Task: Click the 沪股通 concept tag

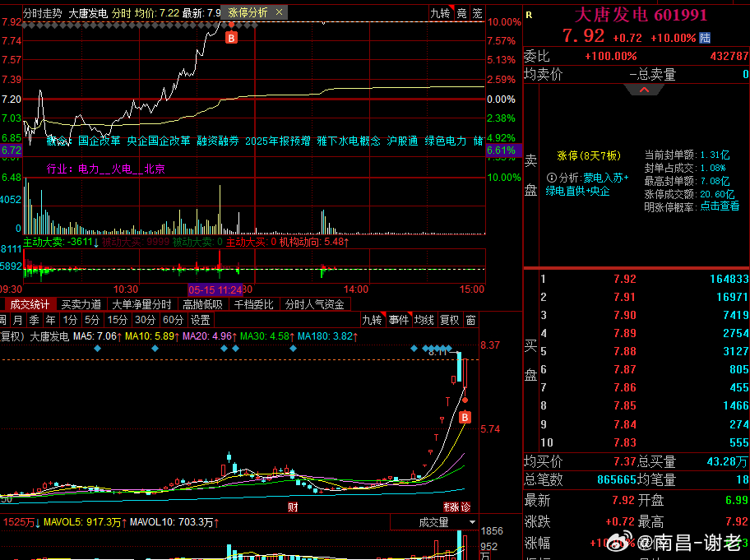Action: click(x=402, y=141)
